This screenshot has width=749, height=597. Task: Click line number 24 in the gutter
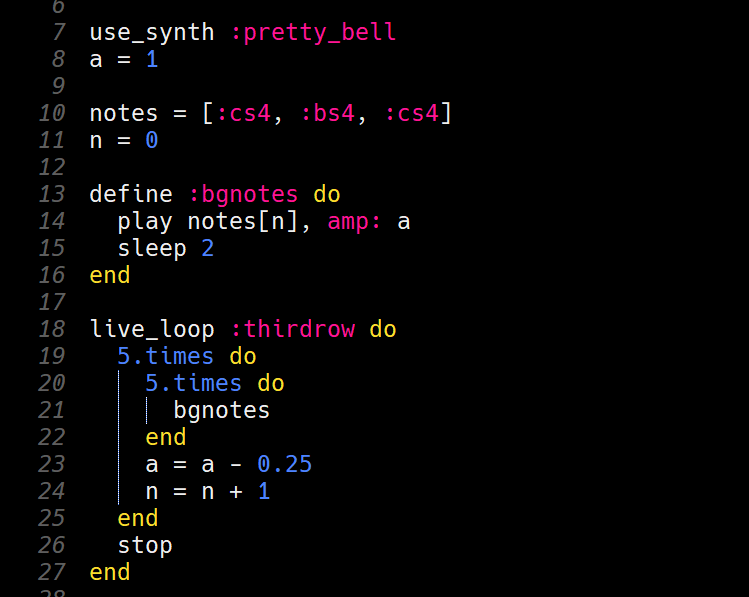tap(52, 491)
